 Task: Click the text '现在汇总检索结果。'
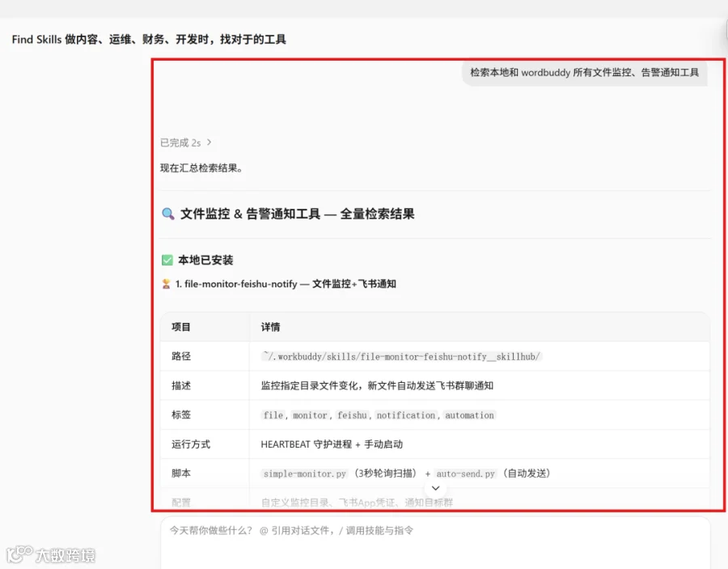pyautogui.click(x=201, y=168)
